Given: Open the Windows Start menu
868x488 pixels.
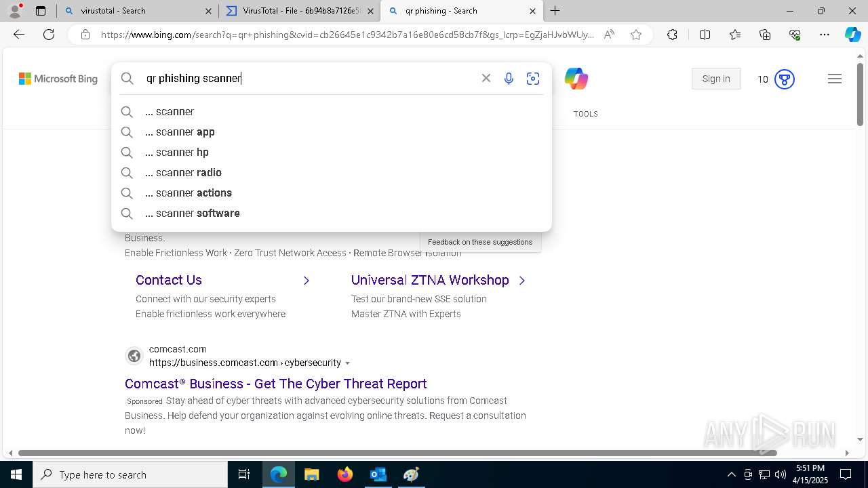Looking at the screenshot, I should click(16, 474).
